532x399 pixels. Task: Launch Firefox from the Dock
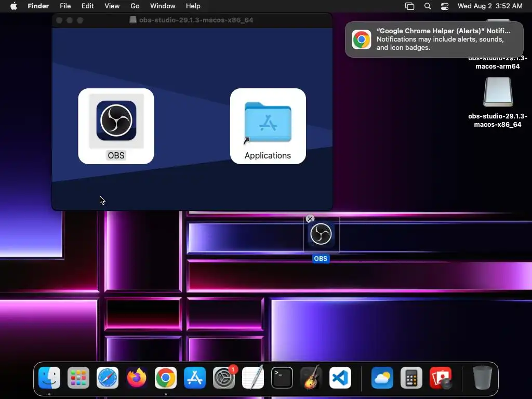pyautogui.click(x=137, y=378)
